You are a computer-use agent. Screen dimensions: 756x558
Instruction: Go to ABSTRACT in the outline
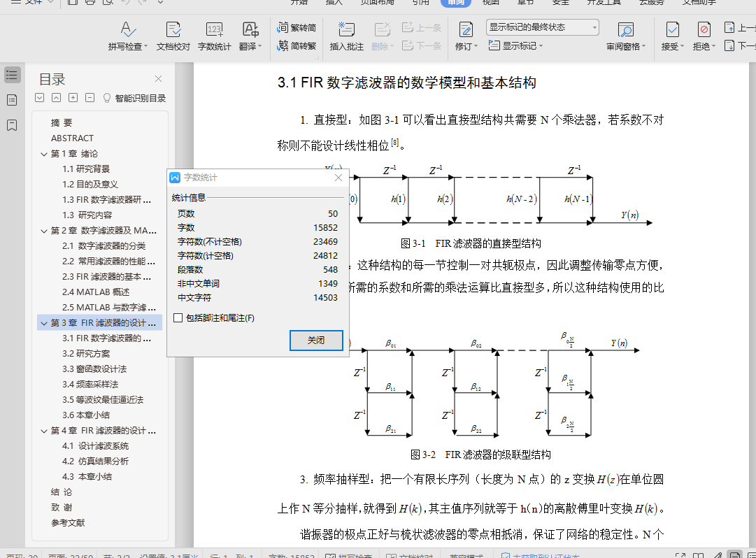coord(72,138)
